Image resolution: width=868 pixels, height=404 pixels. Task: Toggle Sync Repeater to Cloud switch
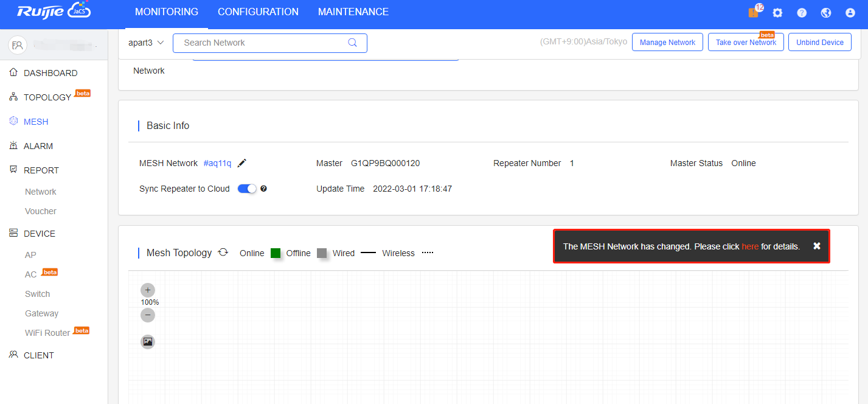247,189
